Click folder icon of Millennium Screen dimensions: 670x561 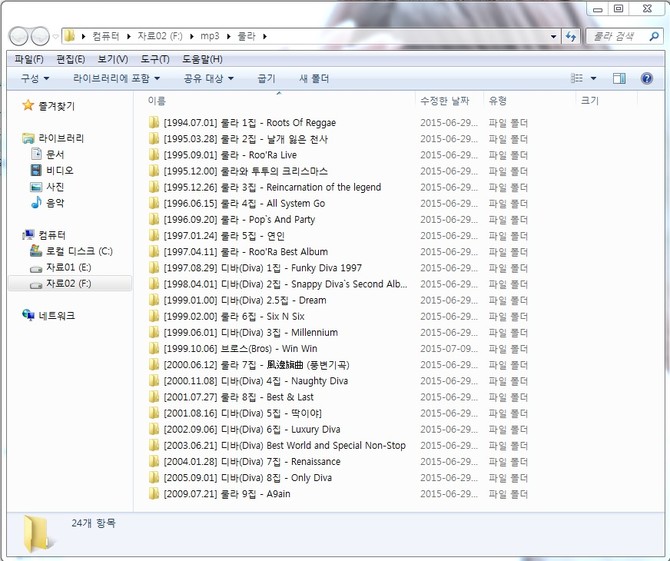pos(154,332)
